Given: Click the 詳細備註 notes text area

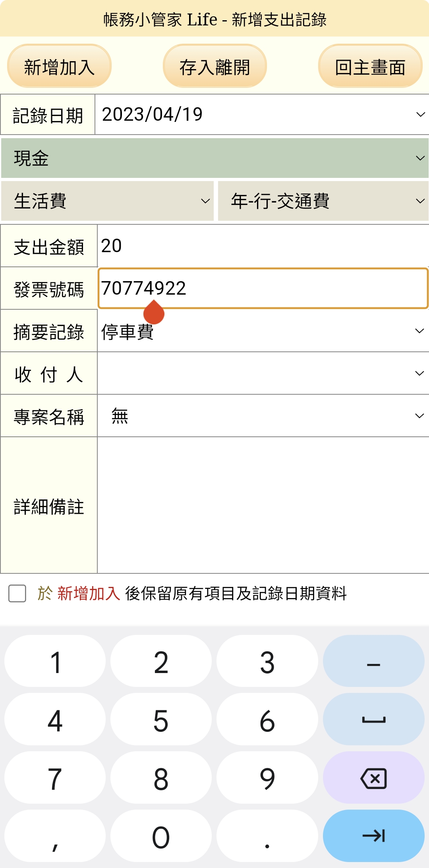Looking at the screenshot, I should click(263, 505).
